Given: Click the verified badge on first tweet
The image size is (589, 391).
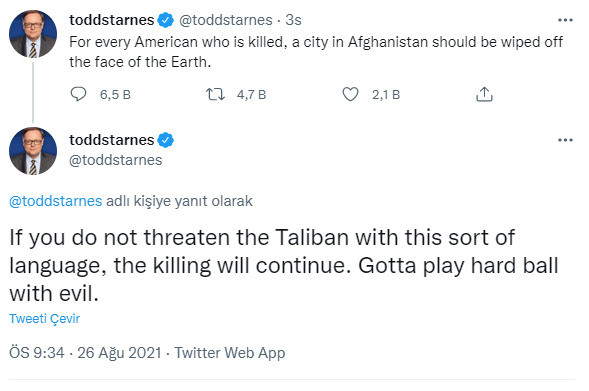Looking at the screenshot, I should tap(166, 20).
